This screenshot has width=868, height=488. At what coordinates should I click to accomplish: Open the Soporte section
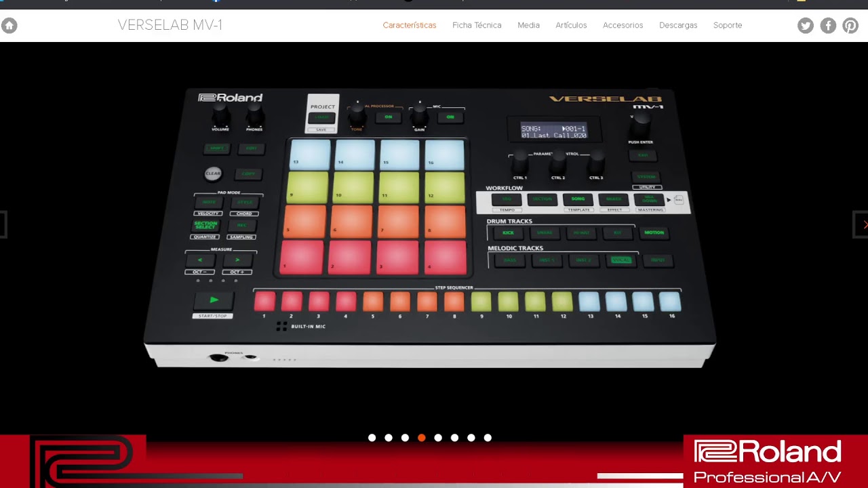(728, 25)
